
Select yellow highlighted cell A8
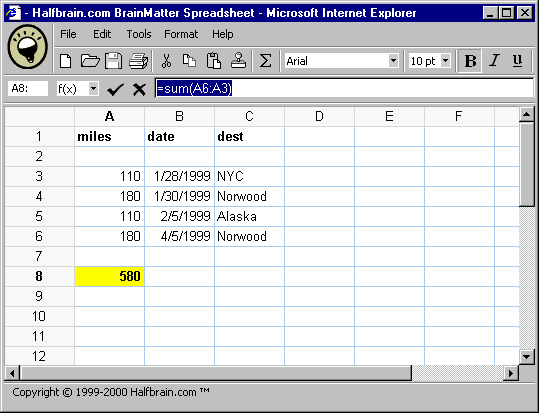click(109, 276)
